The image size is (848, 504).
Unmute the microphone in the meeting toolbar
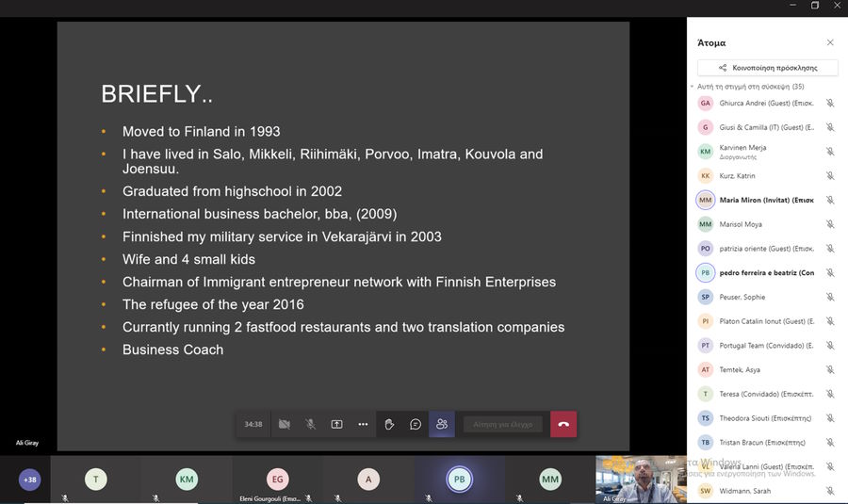310,425
